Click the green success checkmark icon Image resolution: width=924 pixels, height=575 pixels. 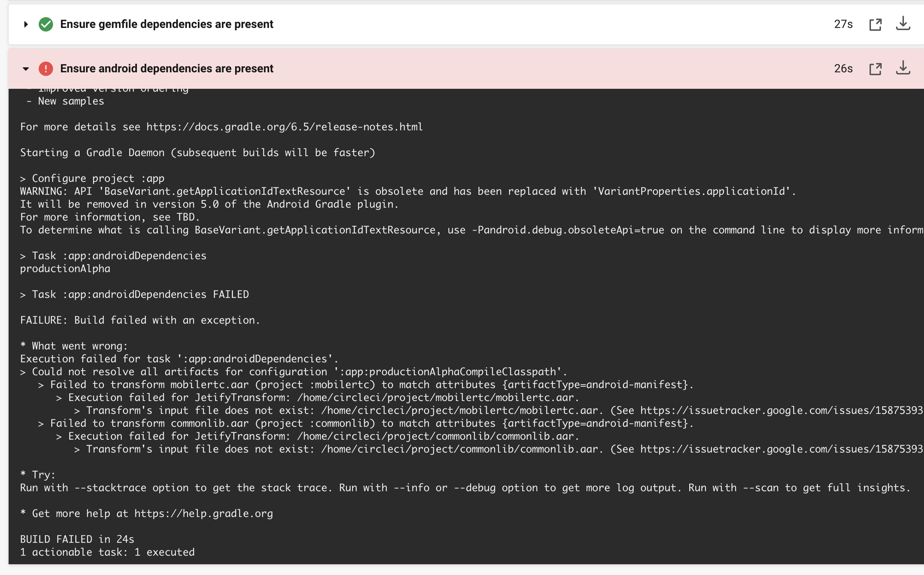(x=46, y=24)
